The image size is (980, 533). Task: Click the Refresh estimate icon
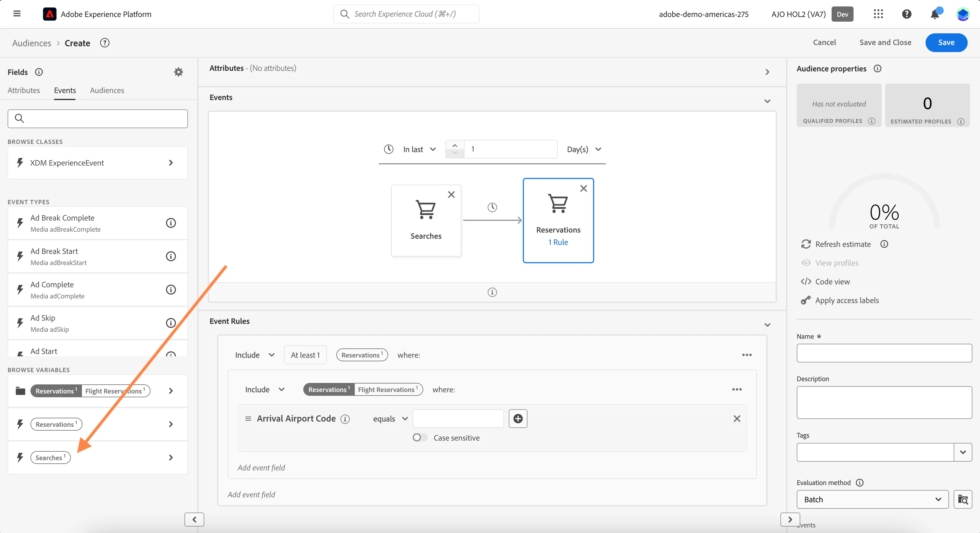point(806,244)
